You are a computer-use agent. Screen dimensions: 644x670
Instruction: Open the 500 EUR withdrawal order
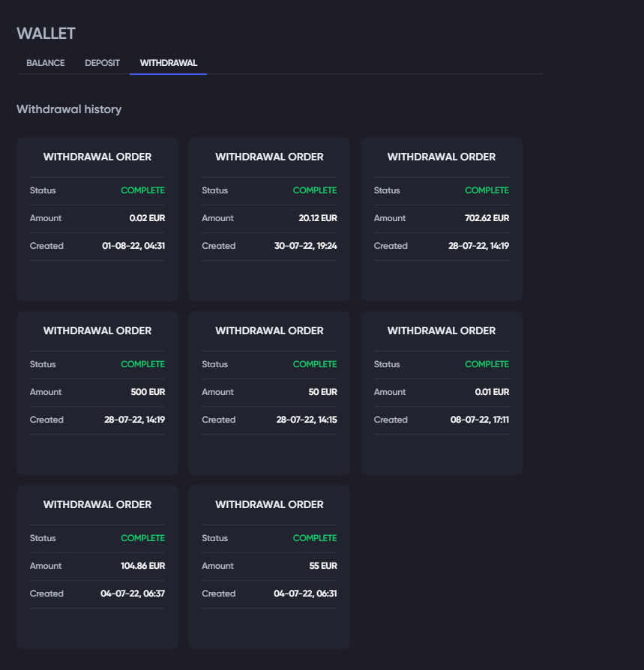coord(97,331)
